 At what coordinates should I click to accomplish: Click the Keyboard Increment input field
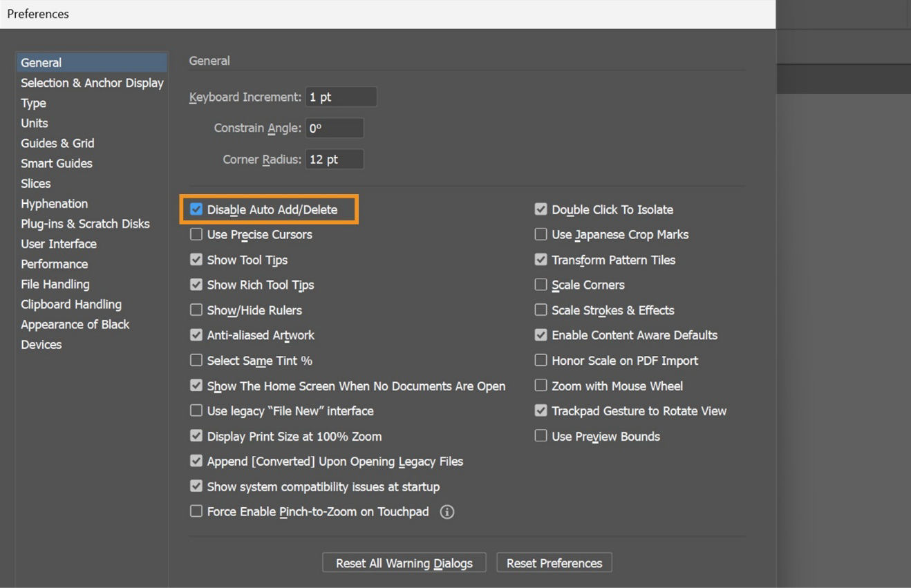(x=341, y=97)
